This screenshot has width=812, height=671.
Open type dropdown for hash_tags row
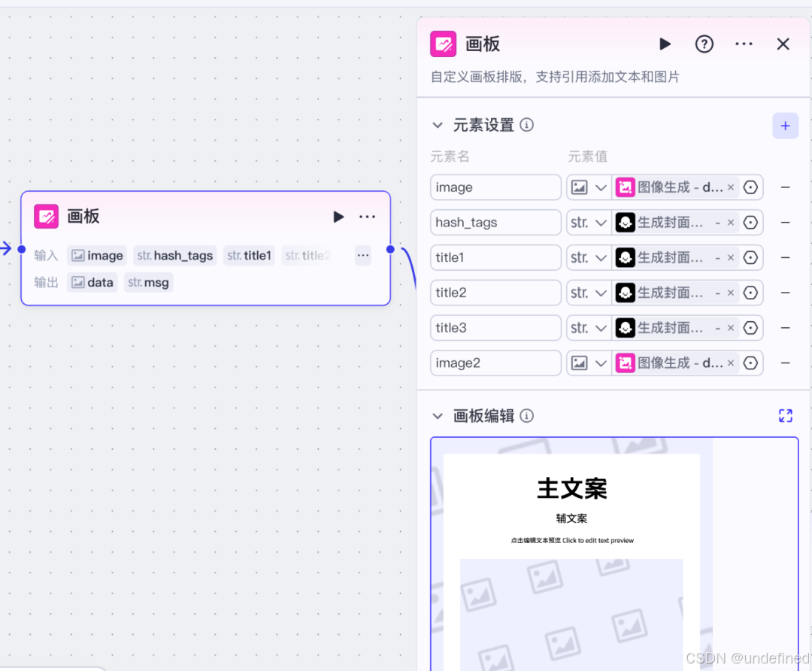tap(589, 222)
